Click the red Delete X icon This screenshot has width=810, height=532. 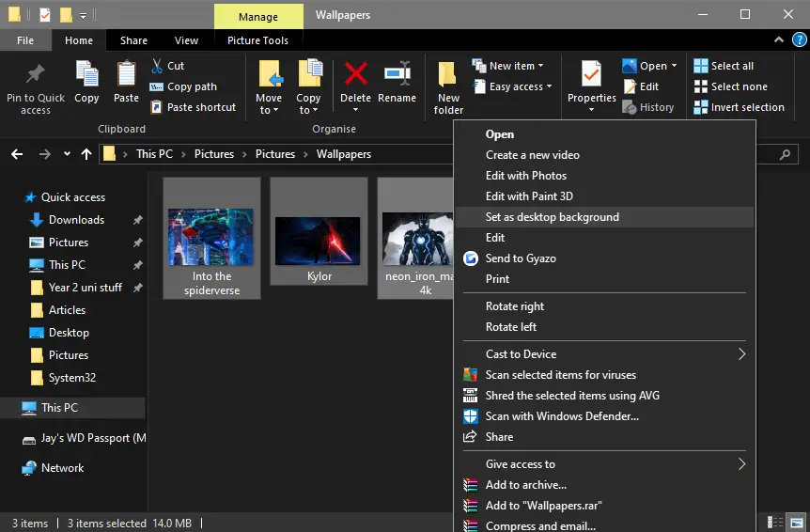[x=356, y=72]
